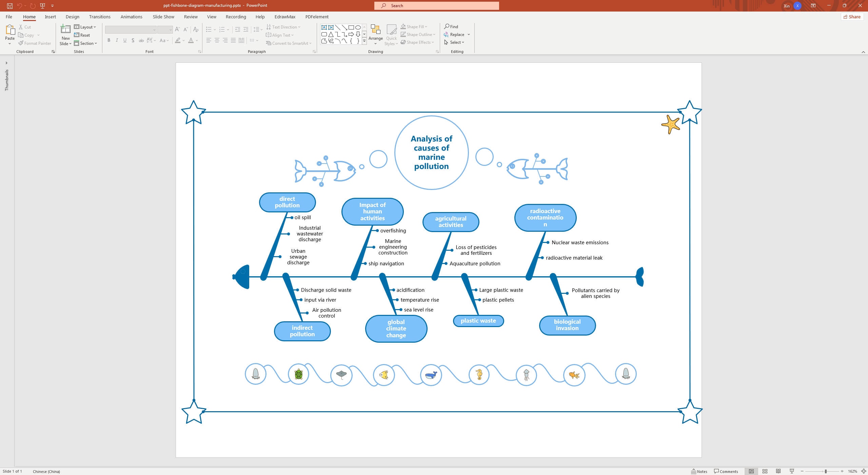Select the Text Box drawing tool
Image resolution: width=868 pixels, height=475 pixels.
[324, 27]
